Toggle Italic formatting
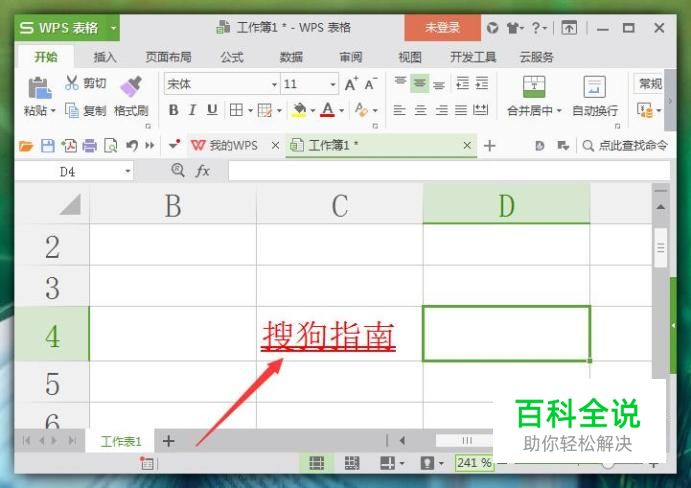The height and width of the screenshot is (488, 691). click(192, 110)
